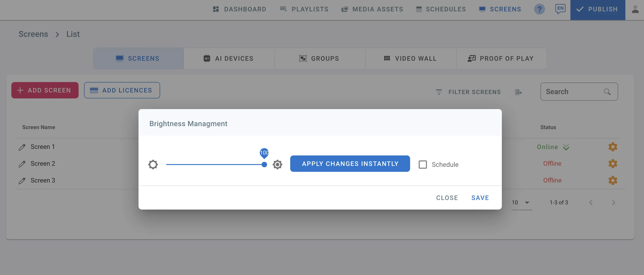
Task: Open Playlists in top navigation
Action: 304,9
